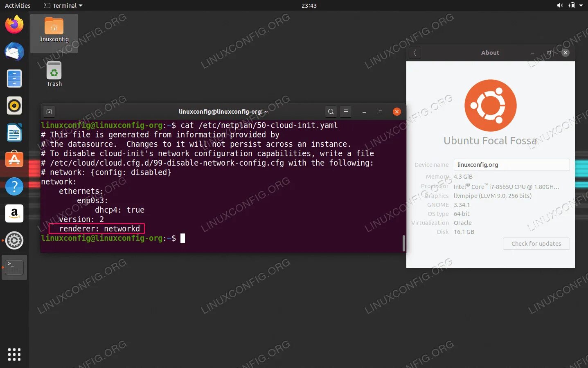Click the Check for updates button
Screen dimensions: 588x368
point(536,244)
